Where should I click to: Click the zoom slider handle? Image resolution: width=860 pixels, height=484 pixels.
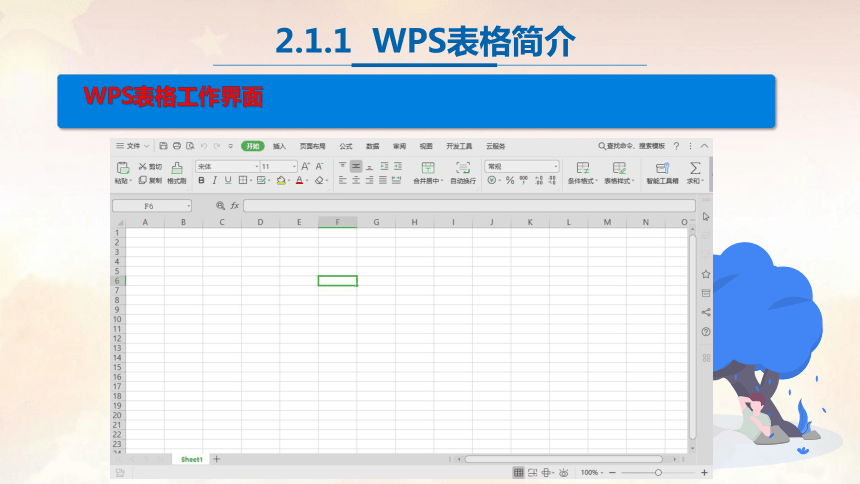658,472
